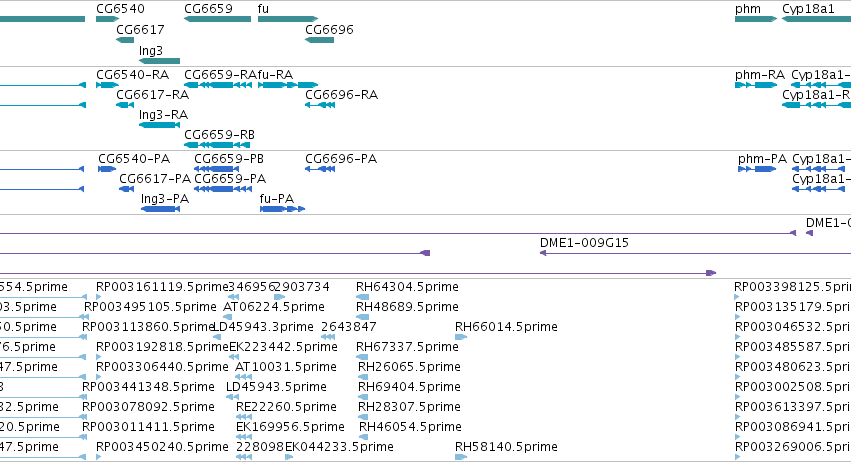Select EST label starting RP003485587

click(x=793, y=347)
